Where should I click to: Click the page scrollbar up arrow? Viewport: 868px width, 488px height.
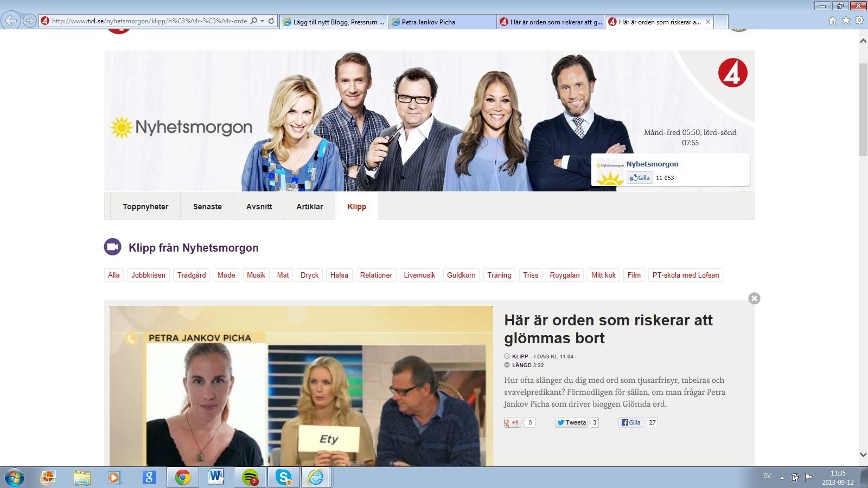pyautogui.click(x=863, y=41)
